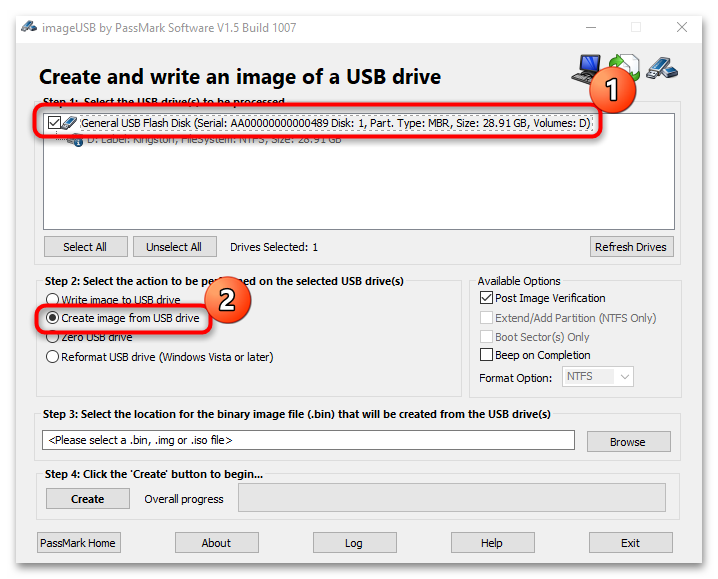Click the imageUSB title bar app icon

tap(29, 27)
